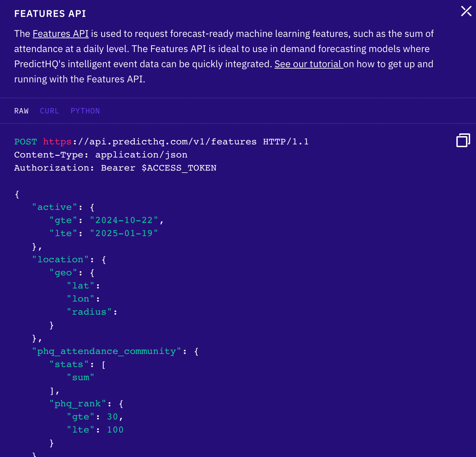Click the POST method keyword
Screen dimensions: 476x457
(25, 142)
